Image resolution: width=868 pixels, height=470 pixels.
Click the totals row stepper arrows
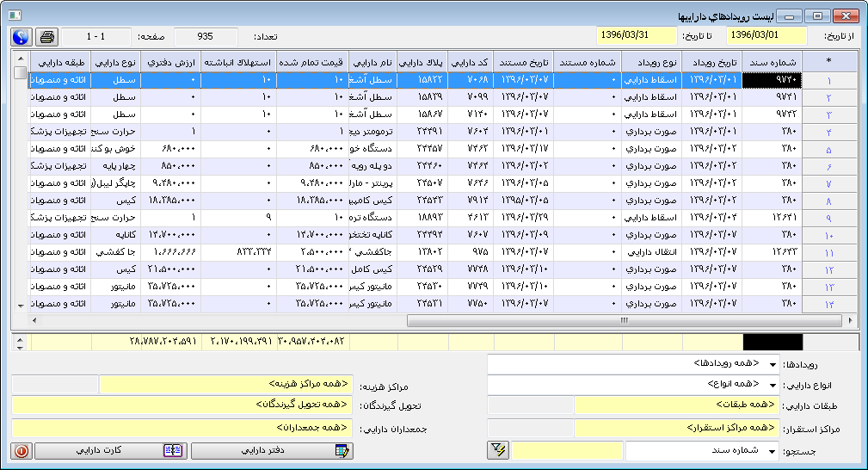[x=21, y=342]
